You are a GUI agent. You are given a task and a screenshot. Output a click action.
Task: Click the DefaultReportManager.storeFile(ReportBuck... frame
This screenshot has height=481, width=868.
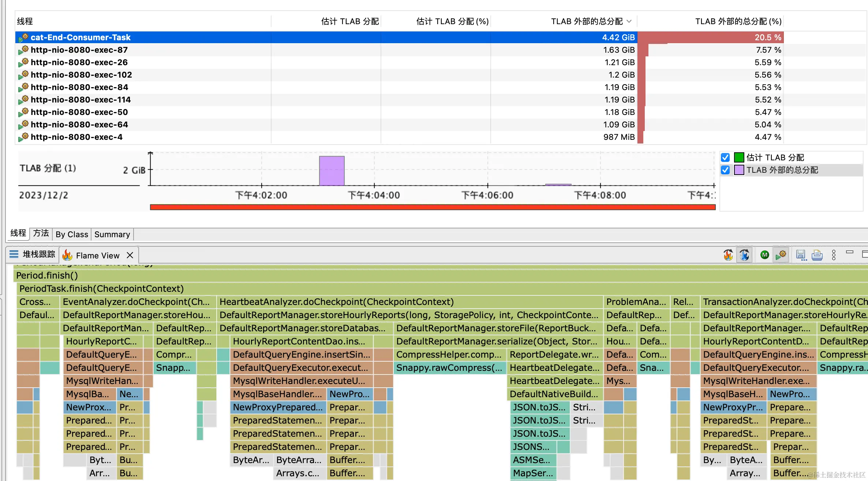[498, 328]
